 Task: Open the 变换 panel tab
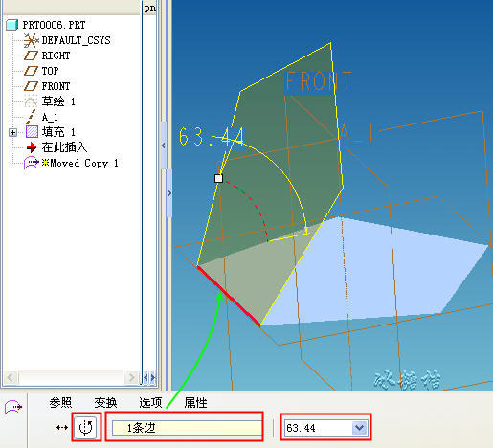click(105, 403)
